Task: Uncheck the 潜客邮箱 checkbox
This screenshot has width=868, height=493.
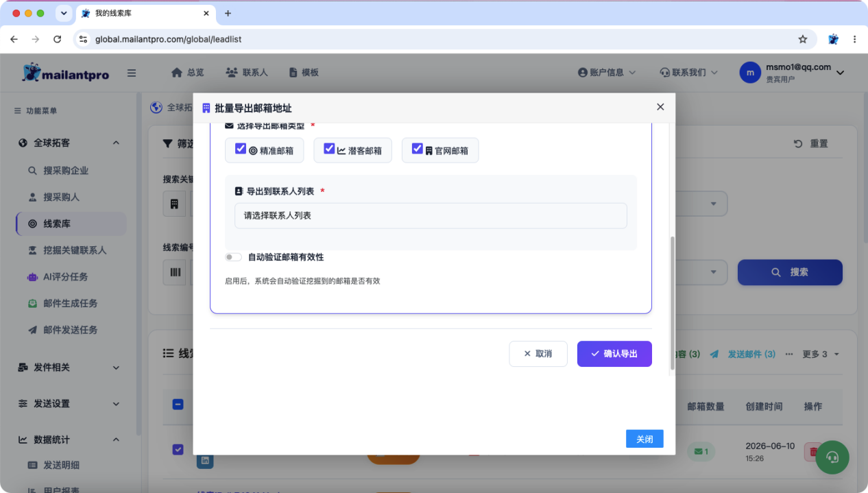Action: click(x=329, y=149)
